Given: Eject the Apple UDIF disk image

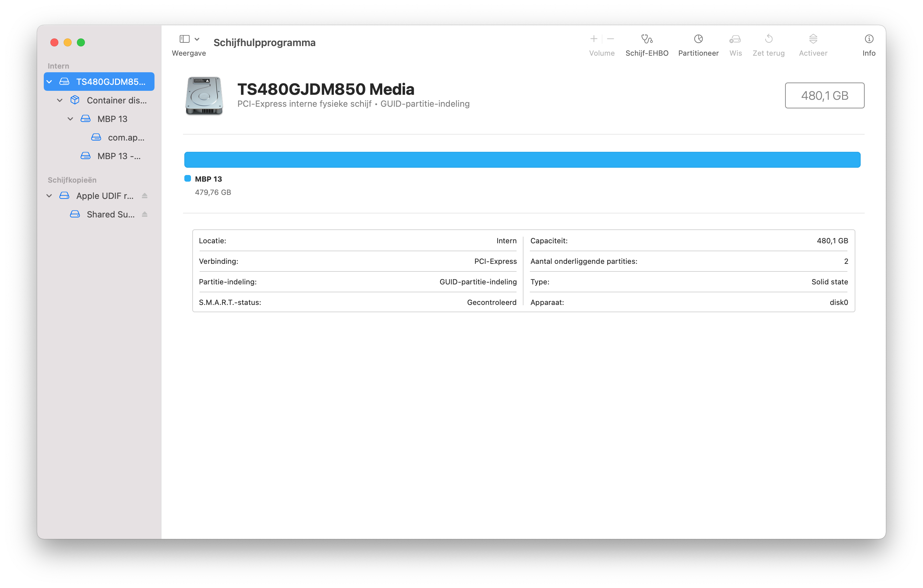Looking at the screenshot, I should tap(145, 196).
